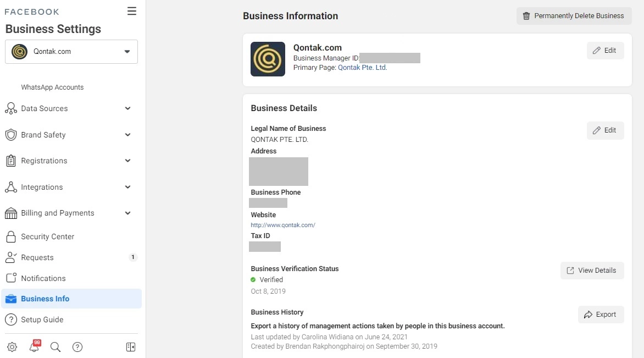Screen dimensions: 644x358
Task: Open WhatsApp Accounts menu item
Action: 52,87
